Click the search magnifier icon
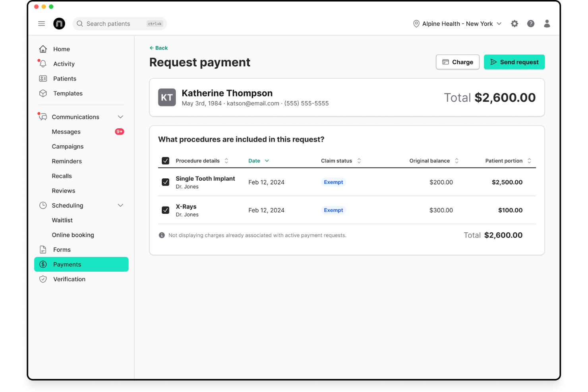Image resolution: width=588 pixels, height=392 pixels. coord(80,24)
